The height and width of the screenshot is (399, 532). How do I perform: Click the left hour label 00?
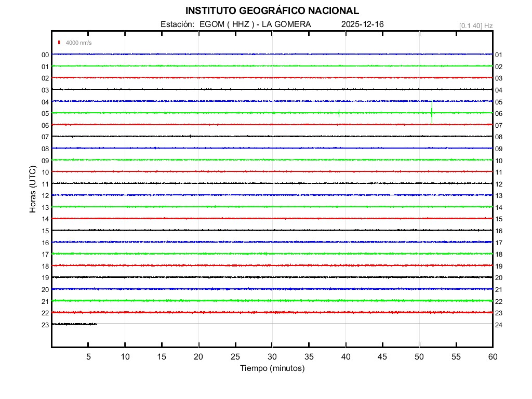(45, 55)
